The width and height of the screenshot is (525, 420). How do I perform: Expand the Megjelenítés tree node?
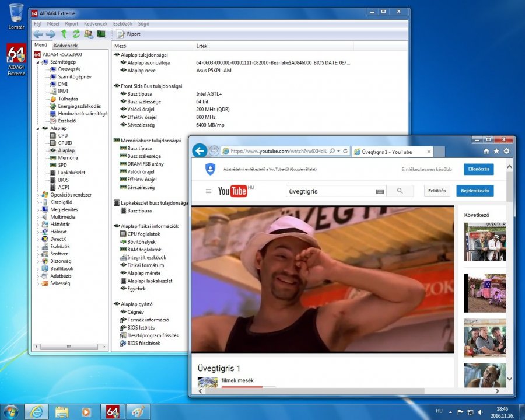tap(38, 209)
